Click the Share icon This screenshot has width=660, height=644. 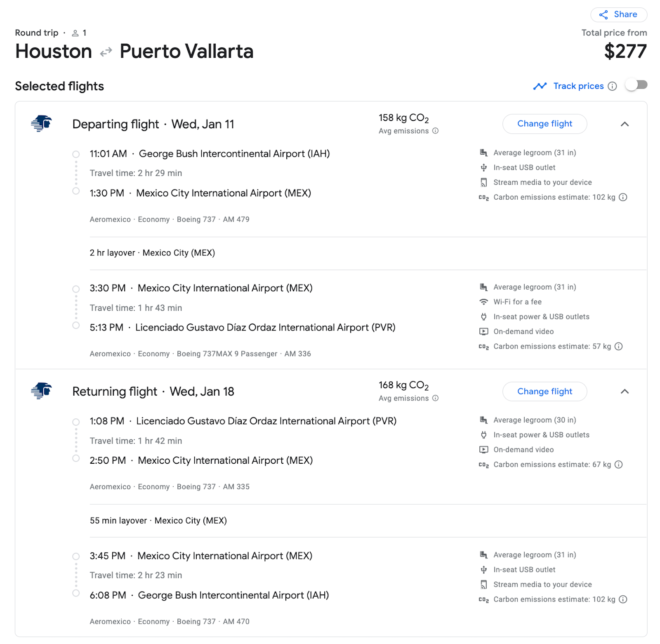pyautogui.click(x=603, y=14)
